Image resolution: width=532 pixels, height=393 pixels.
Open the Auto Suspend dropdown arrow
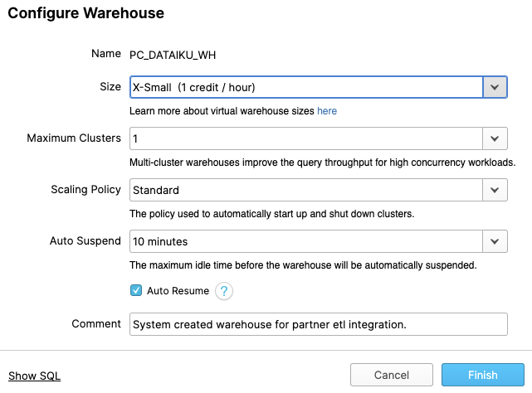click(x=495, y=241)
